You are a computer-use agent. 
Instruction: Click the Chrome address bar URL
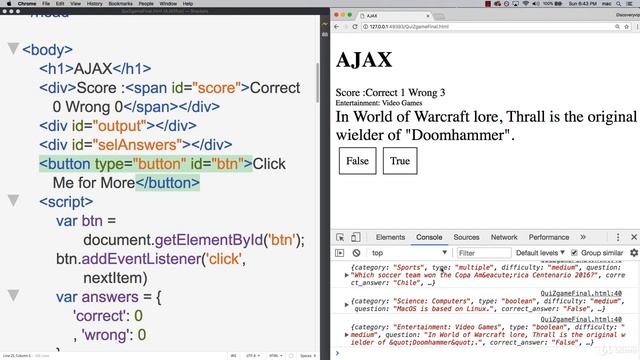pos(409,27)
